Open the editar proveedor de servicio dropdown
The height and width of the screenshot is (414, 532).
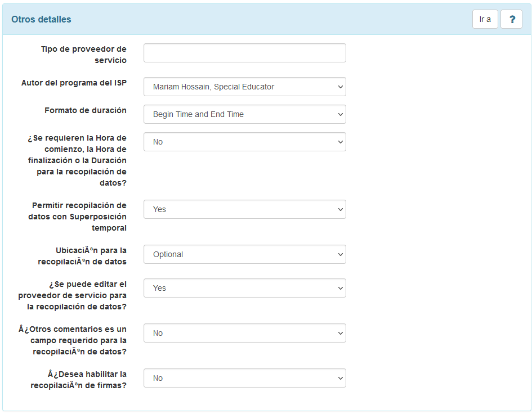[x=245, y=288]
